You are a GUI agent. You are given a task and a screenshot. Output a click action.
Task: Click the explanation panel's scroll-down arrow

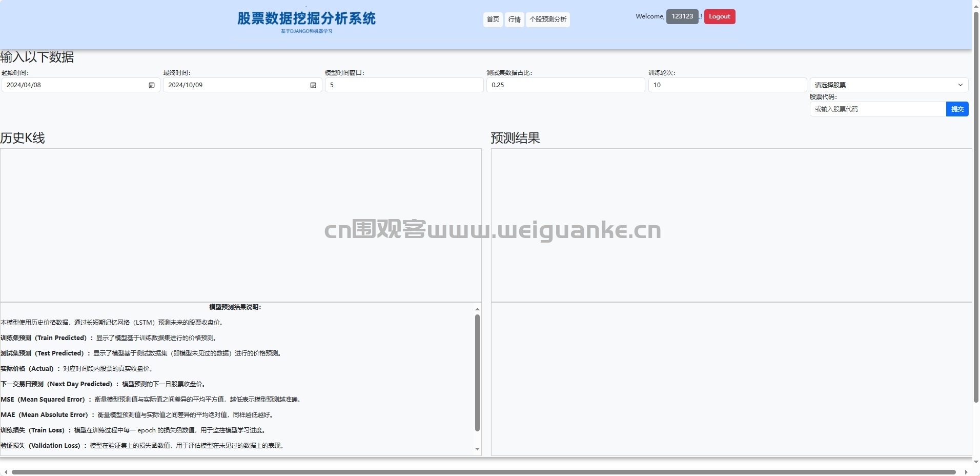(477, 449)
